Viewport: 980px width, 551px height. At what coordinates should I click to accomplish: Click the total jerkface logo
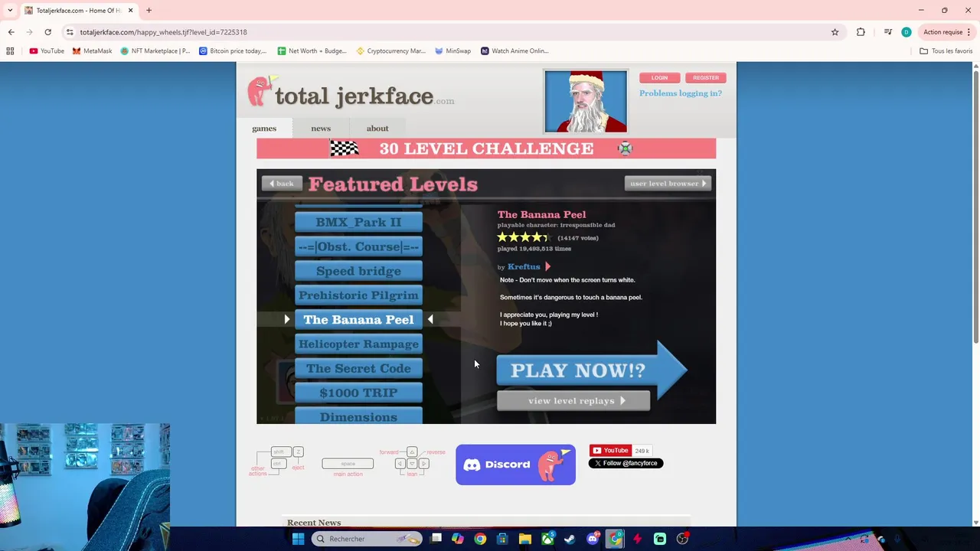tap(351, 93)
